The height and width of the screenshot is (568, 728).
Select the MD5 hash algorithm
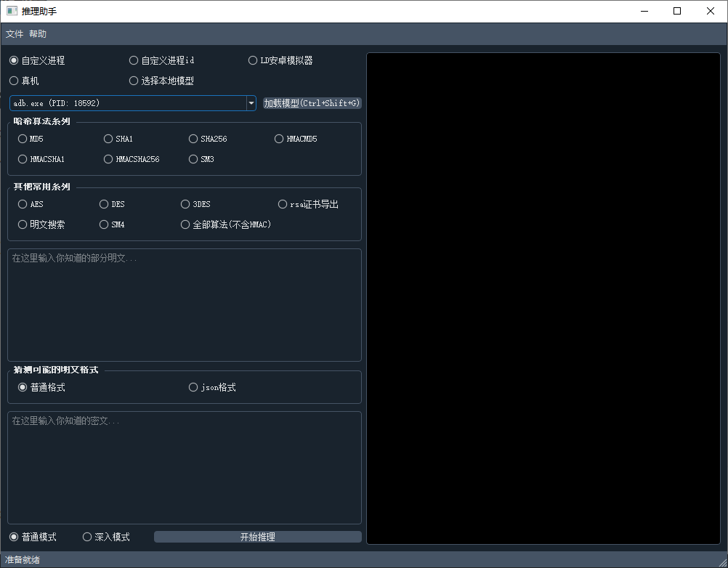(x=31, y=139)
